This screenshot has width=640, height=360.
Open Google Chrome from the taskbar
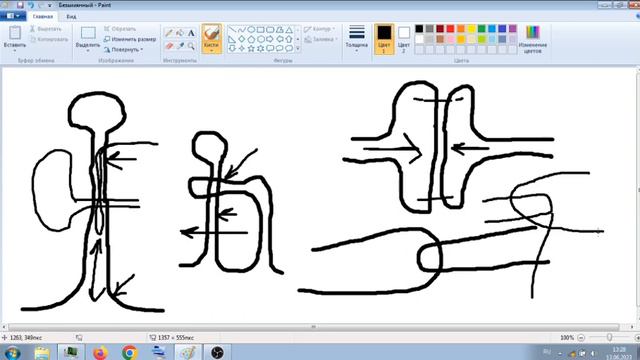[x=129, y=352]
